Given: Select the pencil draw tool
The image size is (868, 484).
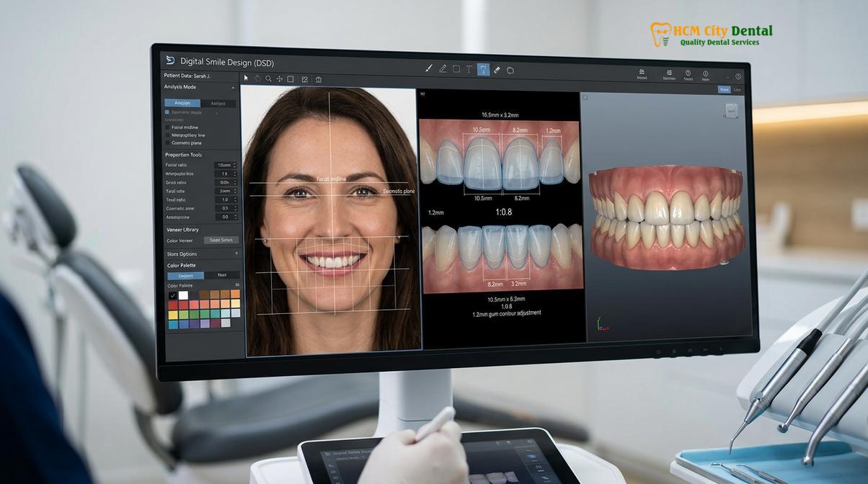Looking at the screenshot, I should pos(443,69).
